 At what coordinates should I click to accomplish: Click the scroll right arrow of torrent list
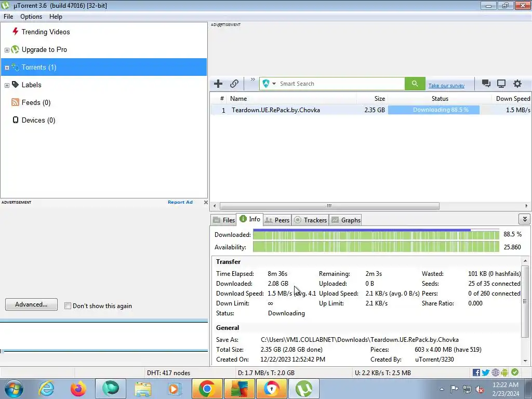coord(526,206)
